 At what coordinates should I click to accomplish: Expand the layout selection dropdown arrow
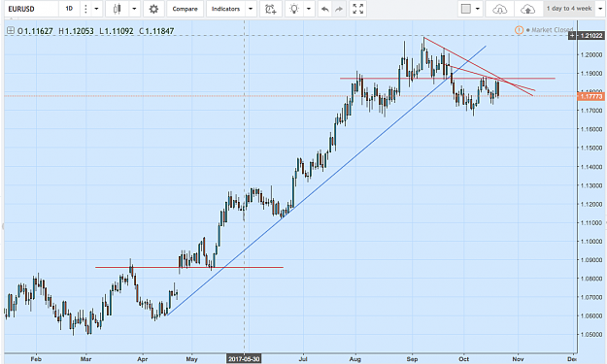tap(478, 9)
